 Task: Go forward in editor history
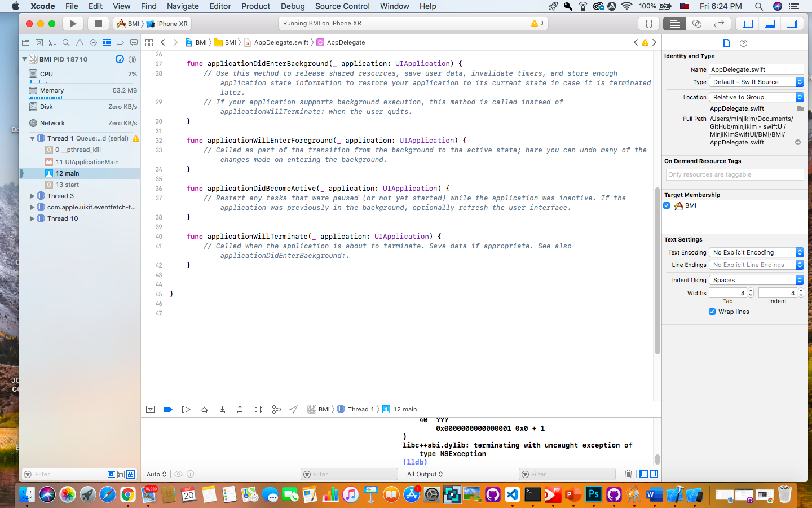[175, 42]
